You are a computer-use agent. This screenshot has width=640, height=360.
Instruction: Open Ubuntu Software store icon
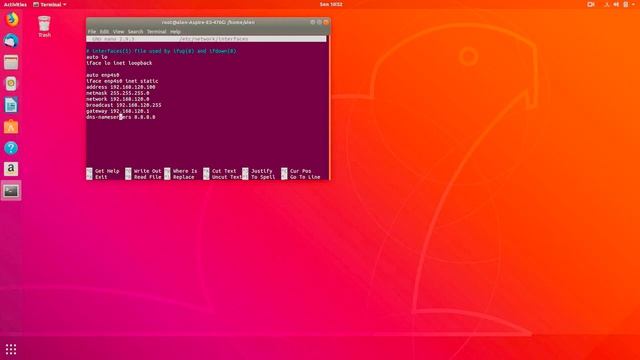coord(11,127)
